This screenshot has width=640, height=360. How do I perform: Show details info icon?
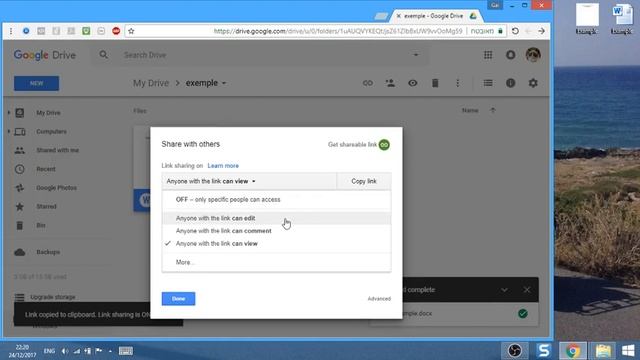click(x=510, y=83)
